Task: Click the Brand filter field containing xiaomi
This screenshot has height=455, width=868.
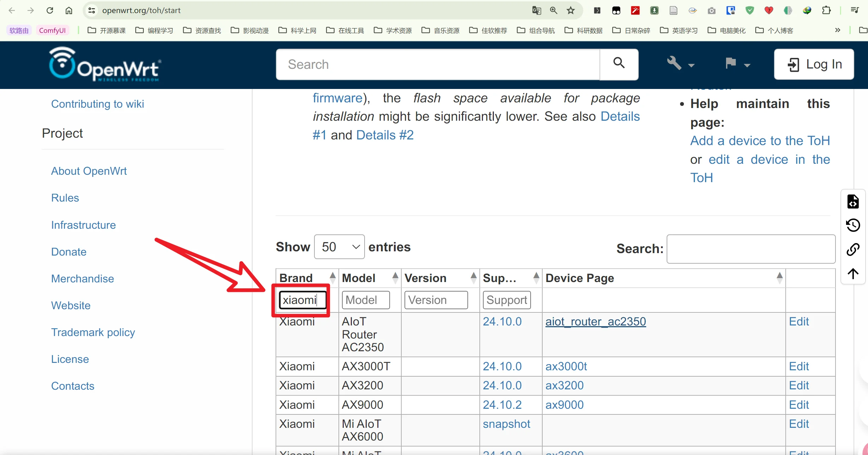Action: (x=303, y=300)
